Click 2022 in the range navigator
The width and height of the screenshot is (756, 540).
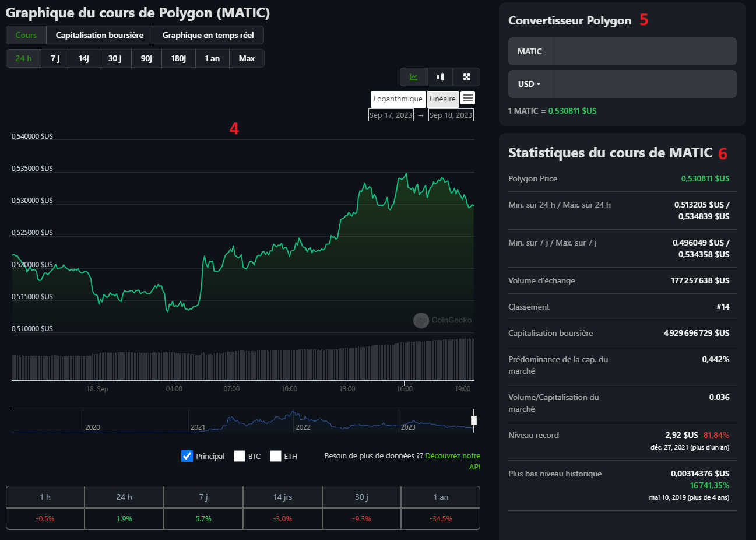[303, 427]
